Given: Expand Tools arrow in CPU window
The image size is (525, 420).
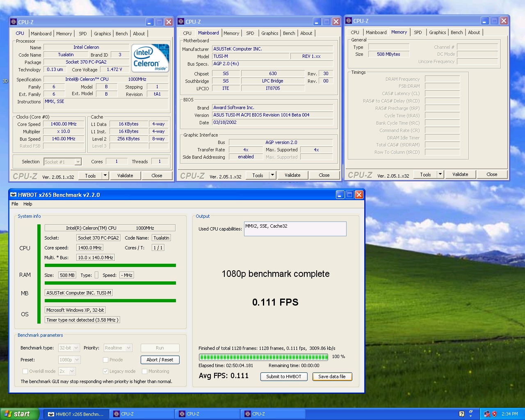Looking at the screenshot, I should pos(105,176).
